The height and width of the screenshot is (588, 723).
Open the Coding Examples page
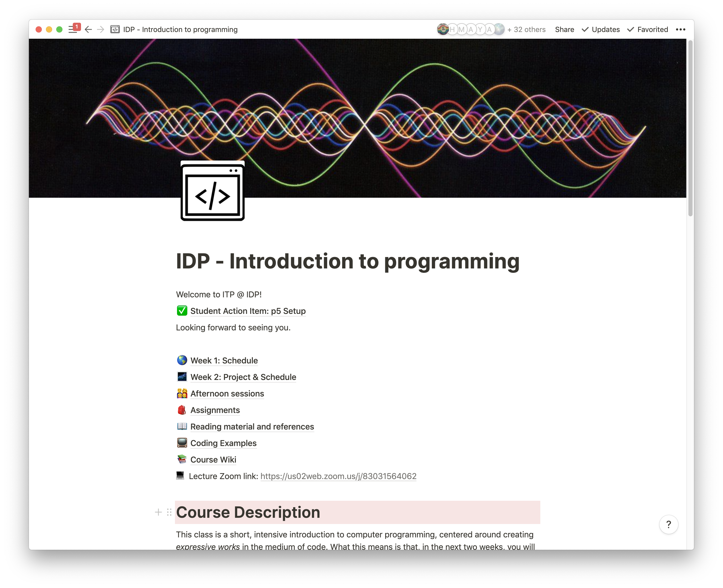point(223,443)
